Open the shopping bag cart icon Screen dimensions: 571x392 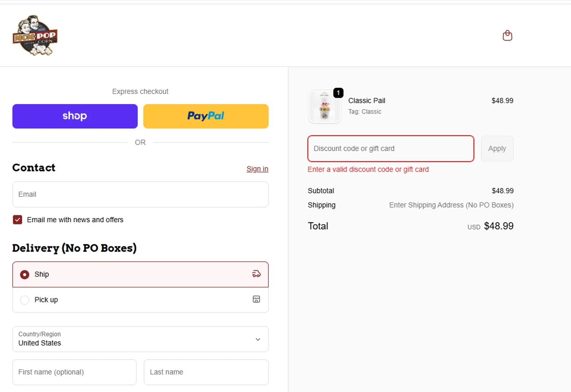click(507, 35)
